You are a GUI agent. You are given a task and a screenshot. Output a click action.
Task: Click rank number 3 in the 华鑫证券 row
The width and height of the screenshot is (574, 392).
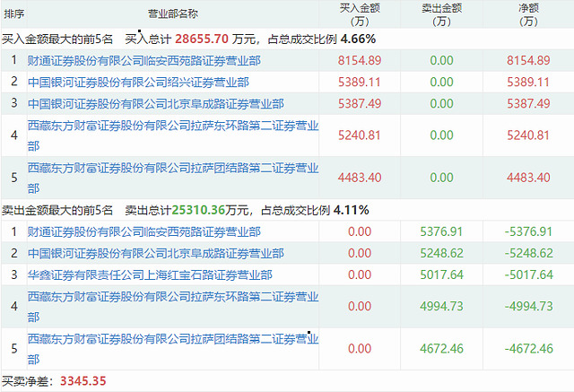(x=14, y=274)
